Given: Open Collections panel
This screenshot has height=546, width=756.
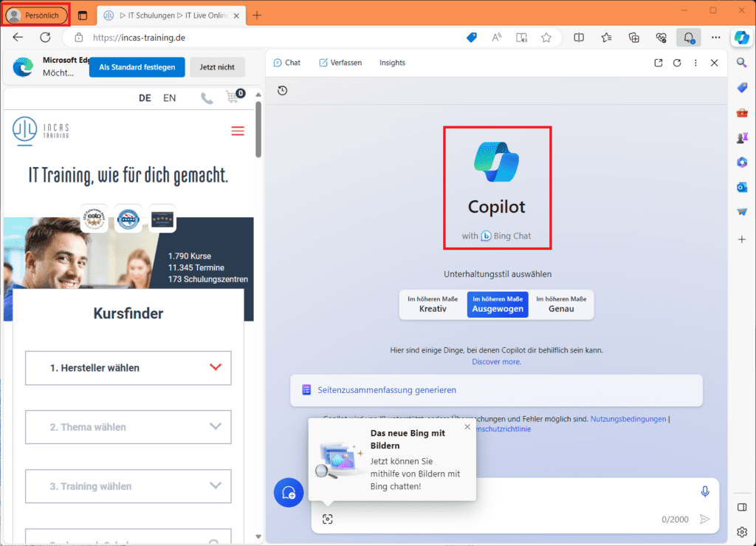Looking at the screenshot, I should (x=634, y=37).
